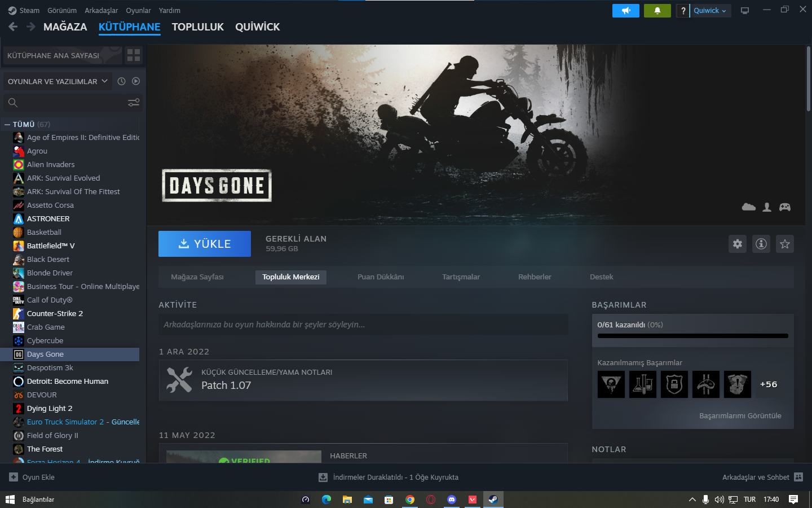Open advanced library filter options
This screenshot has height=508, width=812.
134,102
